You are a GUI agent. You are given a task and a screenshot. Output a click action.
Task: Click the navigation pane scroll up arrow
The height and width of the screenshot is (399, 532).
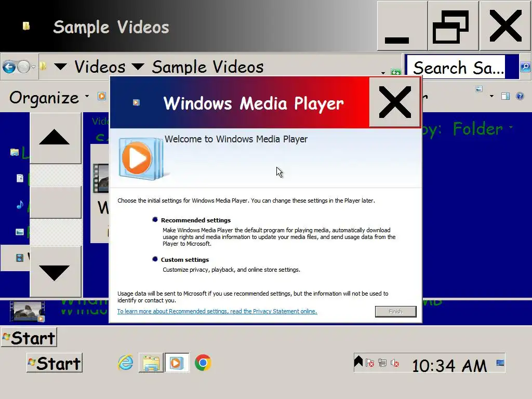(x=55, y=138)
